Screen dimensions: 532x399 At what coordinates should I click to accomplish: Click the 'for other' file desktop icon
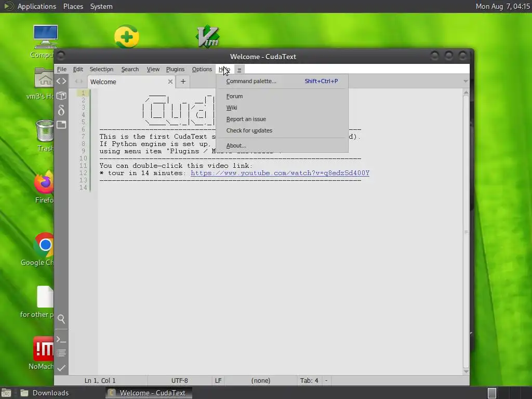tap(45, 297)
